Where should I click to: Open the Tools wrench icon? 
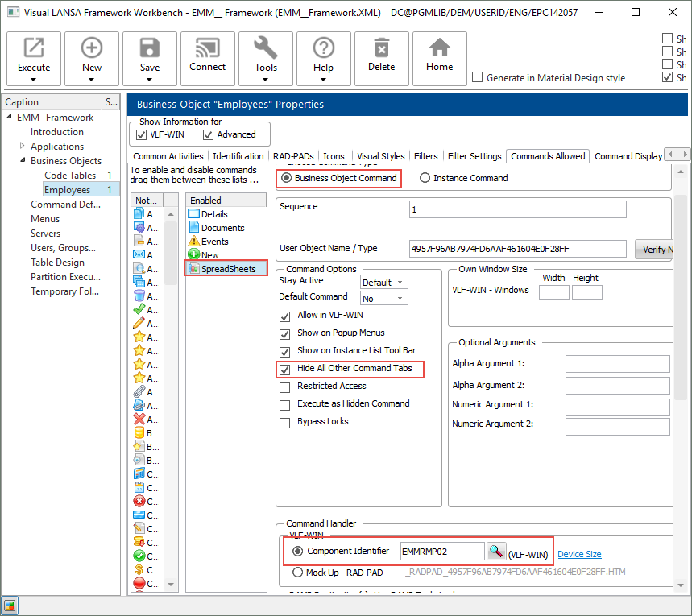pos(266,48)
